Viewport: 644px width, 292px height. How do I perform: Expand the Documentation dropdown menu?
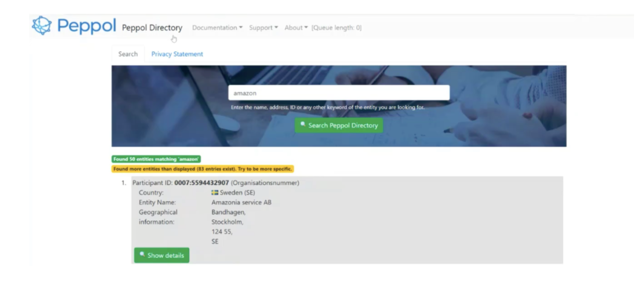(x=217, y=28)
